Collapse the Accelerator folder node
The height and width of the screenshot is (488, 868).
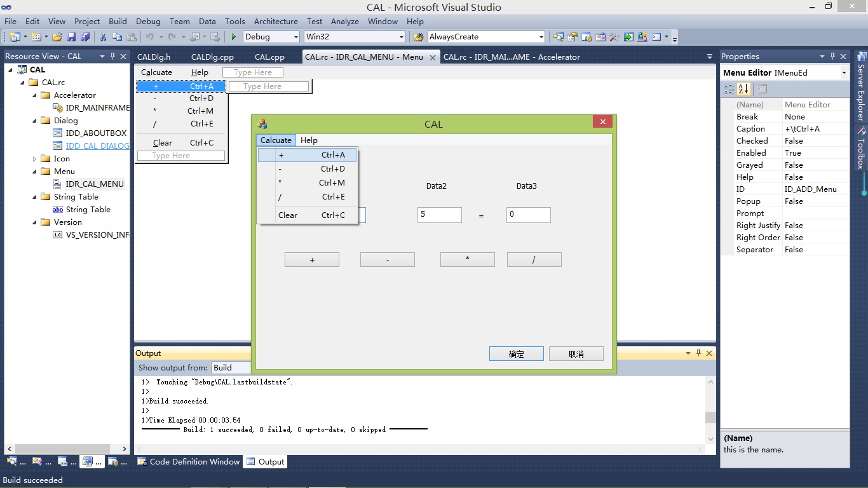[x=34, y=95]
